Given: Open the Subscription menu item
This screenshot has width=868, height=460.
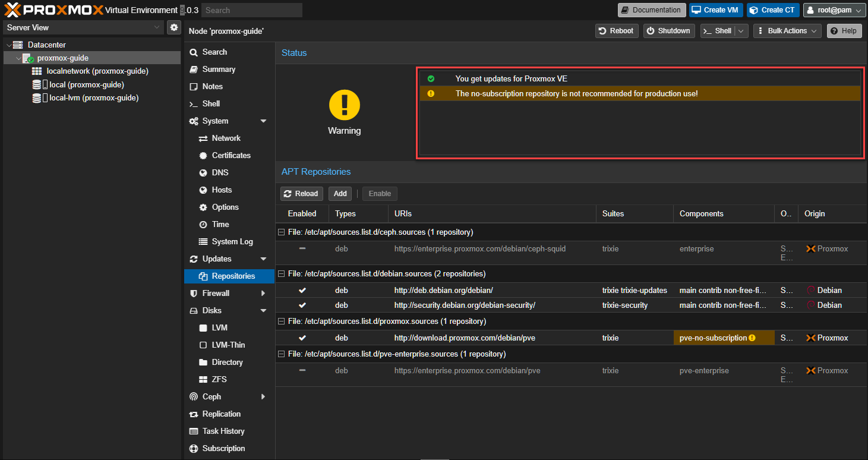Looking at the screenshot, I should coord(223,448).
